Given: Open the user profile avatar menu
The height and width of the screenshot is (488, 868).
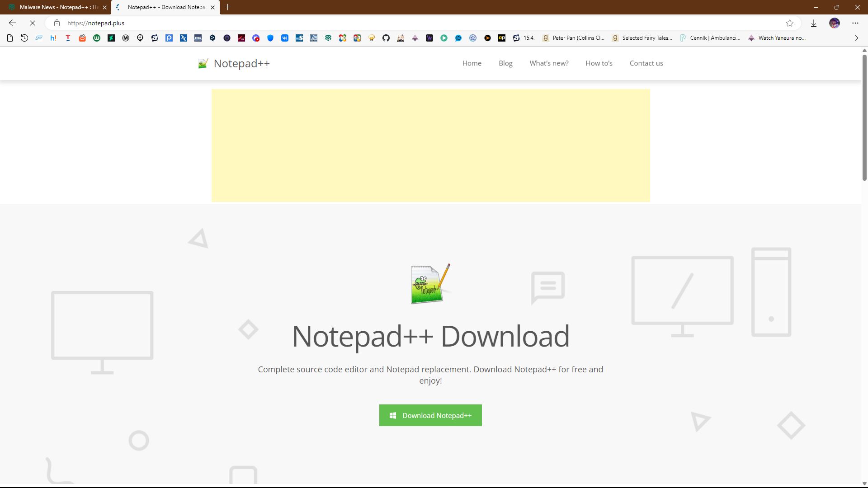Looking at the screenshot, I should (835, 23).
